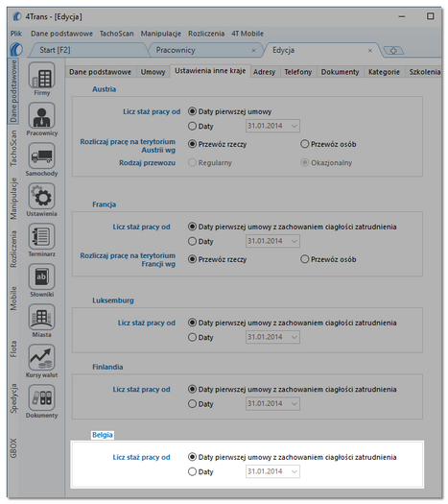The height and width of the screenshot is (504, 448).
Task: Open the Słowniki dictionary icon
Action: click(x=42, y=277)
